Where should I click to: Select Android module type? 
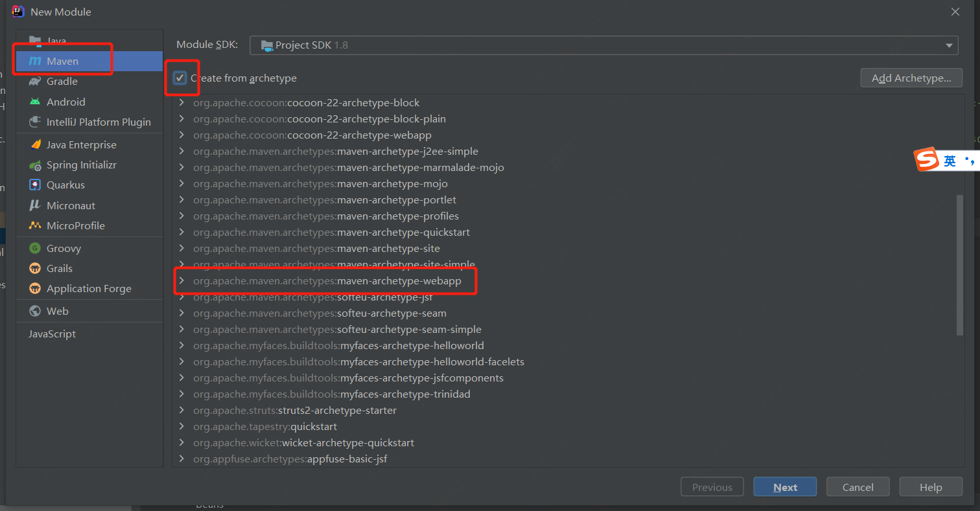pos(89,102)
